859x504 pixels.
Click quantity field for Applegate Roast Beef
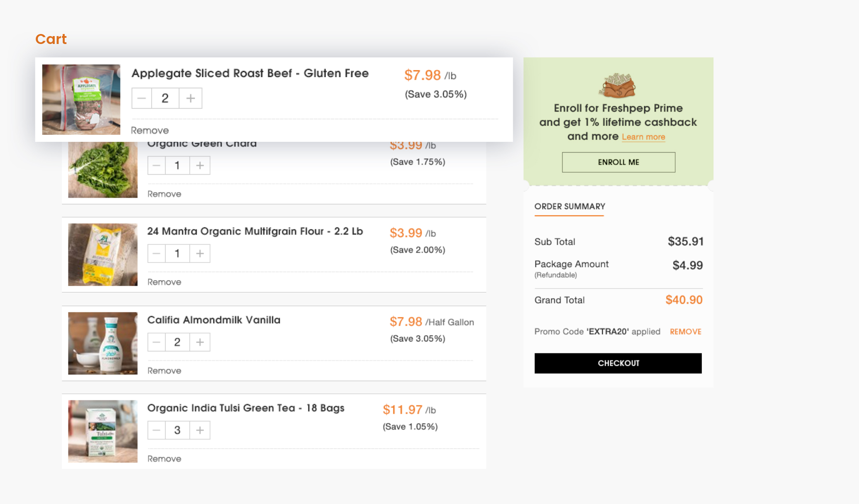click(165, 98)
